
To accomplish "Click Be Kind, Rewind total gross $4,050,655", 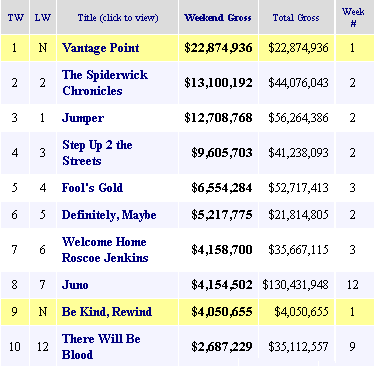I will pyautogui.click(x=301, y=312).
